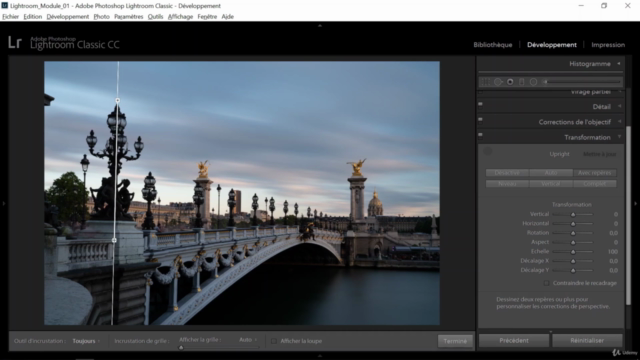Click the Précédent button
This screenshot has width=640, height=360.
(514, 340)
